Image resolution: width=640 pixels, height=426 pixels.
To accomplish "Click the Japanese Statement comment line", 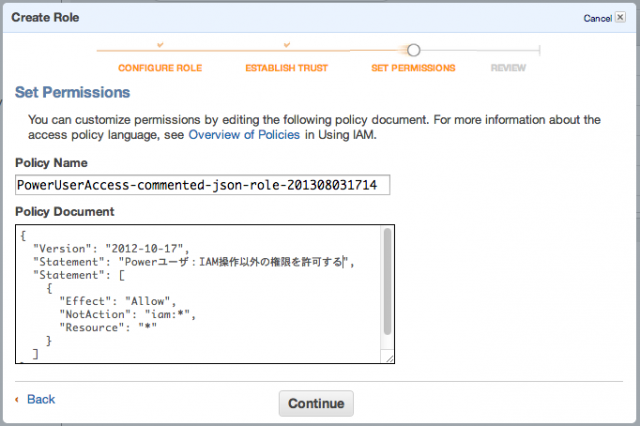I will tap(193, 262).
